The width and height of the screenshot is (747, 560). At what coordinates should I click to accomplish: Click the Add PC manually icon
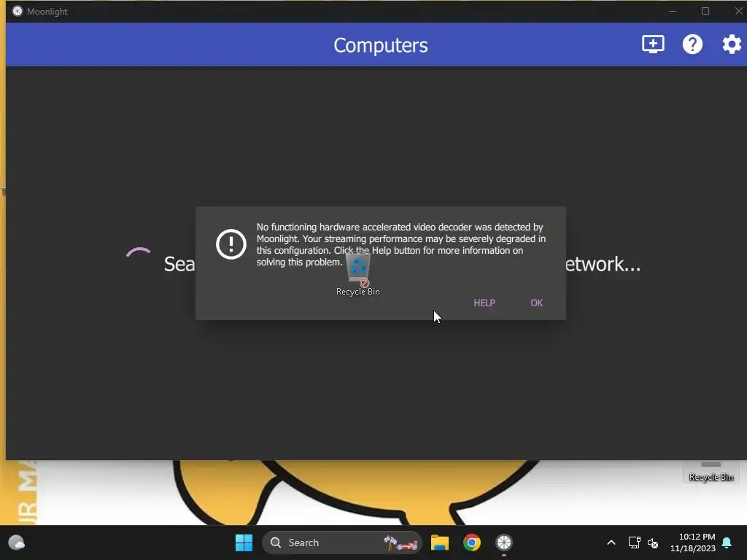[653, 44]
